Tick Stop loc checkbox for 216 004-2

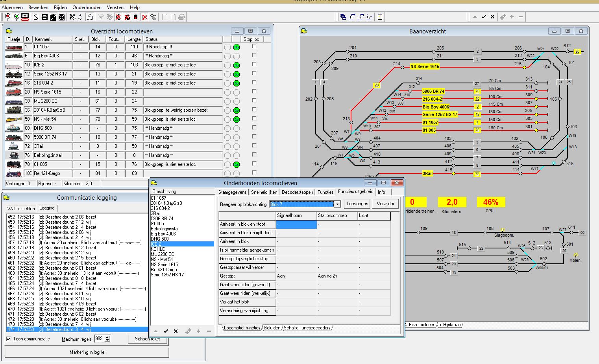pos(254,83)
